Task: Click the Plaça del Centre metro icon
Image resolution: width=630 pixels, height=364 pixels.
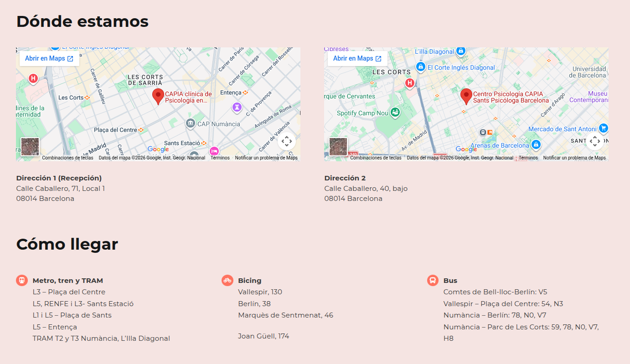Action: (141, 130)
